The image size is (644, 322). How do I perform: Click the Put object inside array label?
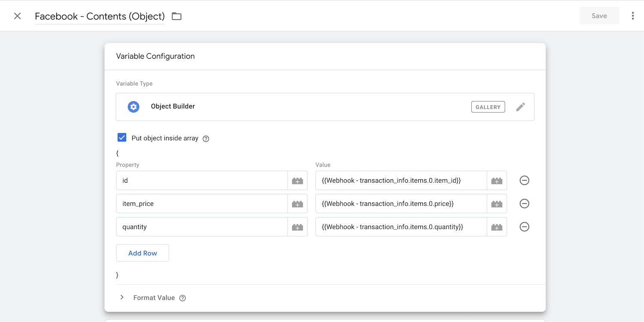165,138
